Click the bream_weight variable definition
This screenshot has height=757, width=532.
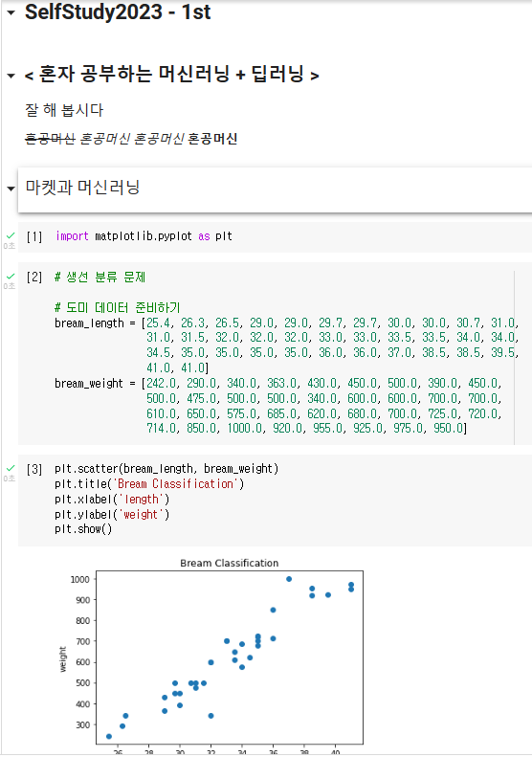coord(89,384)
